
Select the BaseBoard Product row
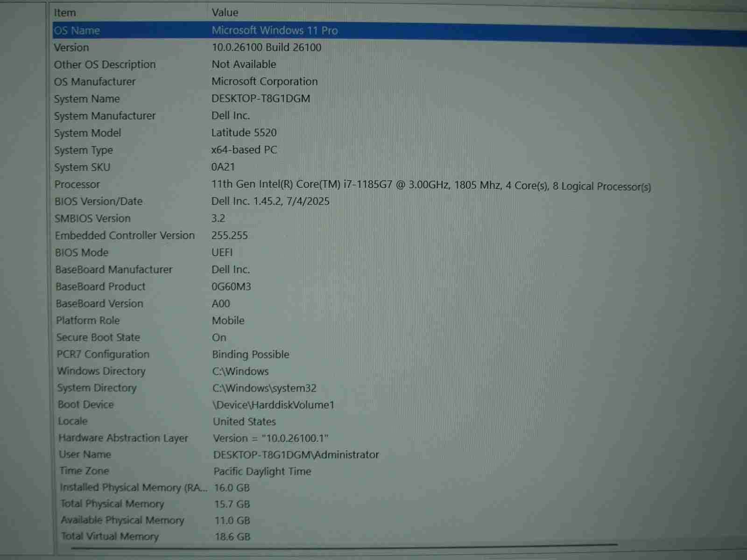coord(100,287)
